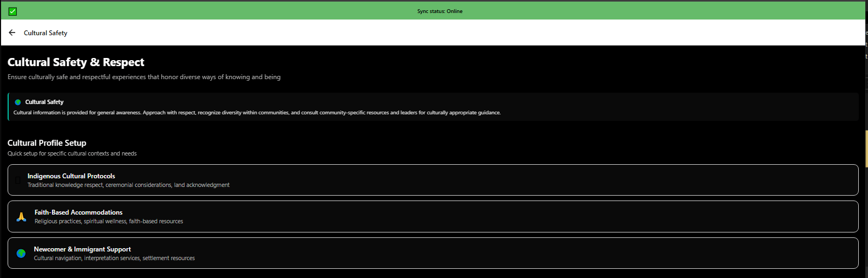Viewport: 868px width, 278px height.
Task: Select the Indigenous Cultural Protocols title
Action: tap(71, 176)
